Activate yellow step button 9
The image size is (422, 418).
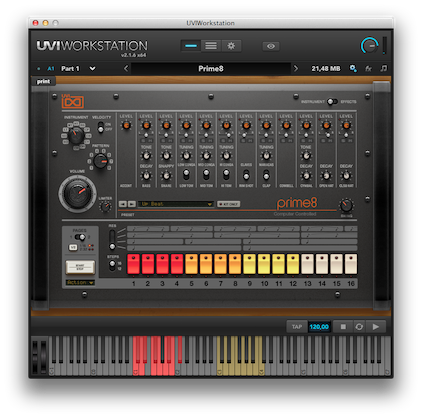(249, 264)
